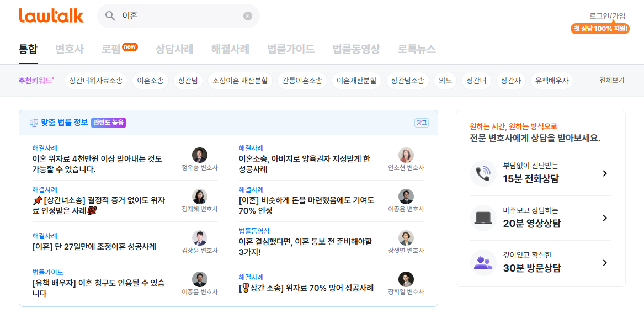Image resolution: width=644 pixels, height=329 pixels.
Task: Click lawyer 정우승's profile photo
Action: (x=199, y=155)
